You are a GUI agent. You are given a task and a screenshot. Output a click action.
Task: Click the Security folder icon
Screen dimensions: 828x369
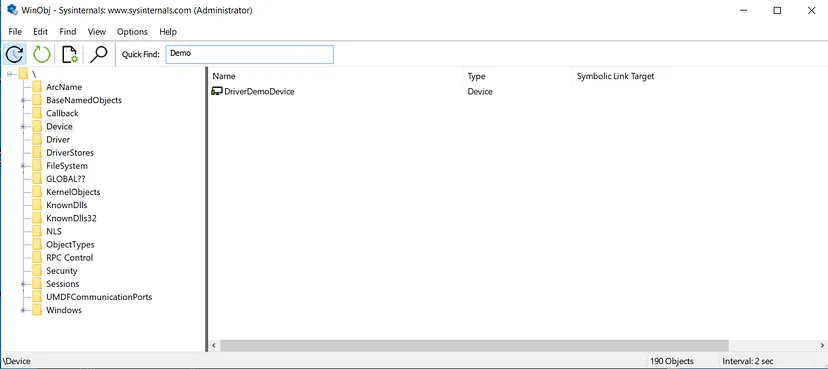click(x=36, y=271)
